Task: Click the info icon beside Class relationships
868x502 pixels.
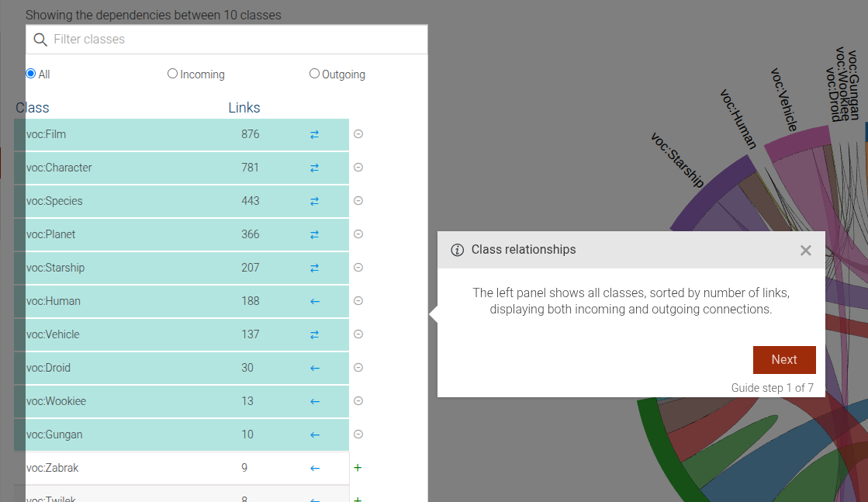Action: pyautogui.click(x=458, y=250)
